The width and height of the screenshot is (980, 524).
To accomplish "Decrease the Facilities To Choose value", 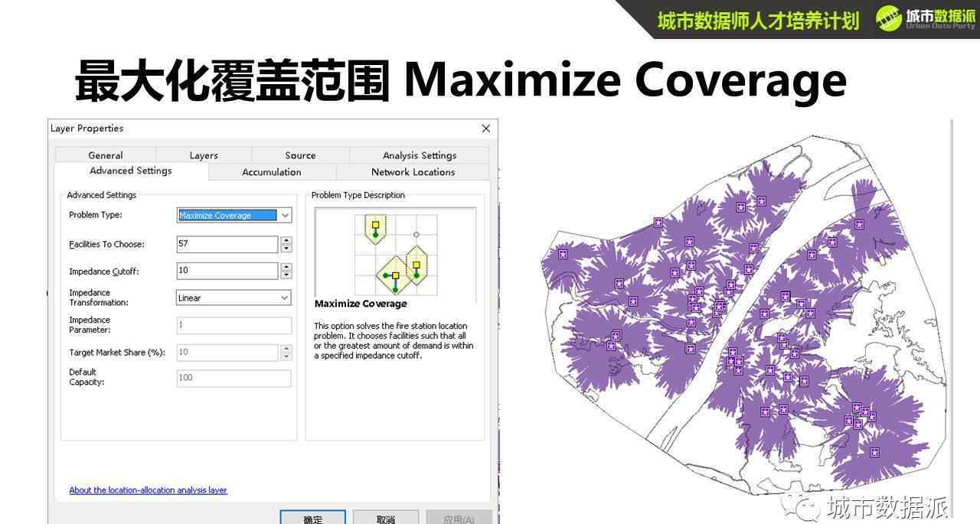I will [286, 249].
